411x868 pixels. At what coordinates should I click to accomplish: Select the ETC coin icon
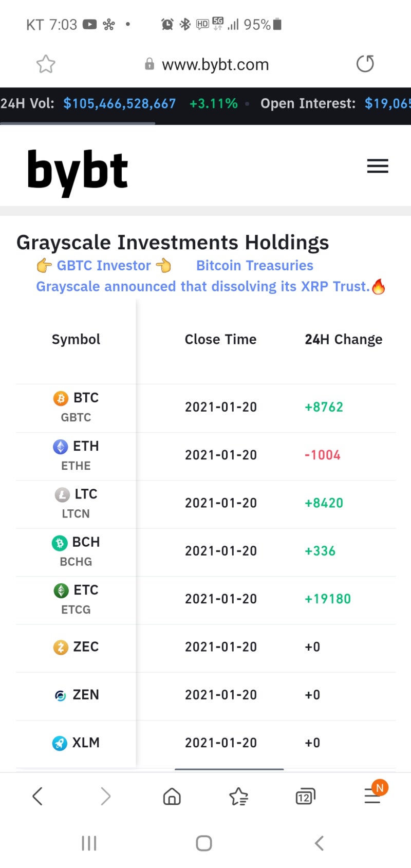[x=61, y=590]
